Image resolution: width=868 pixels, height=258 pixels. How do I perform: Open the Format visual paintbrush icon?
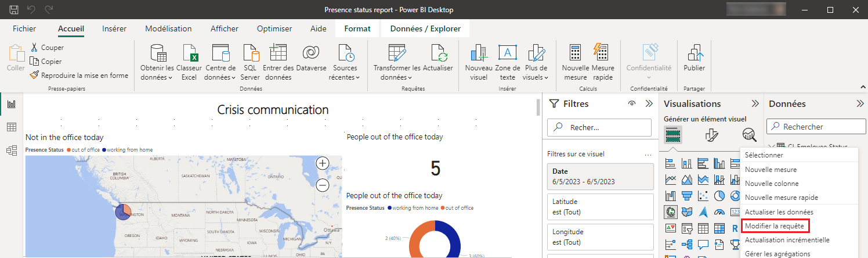pos(711,135)
